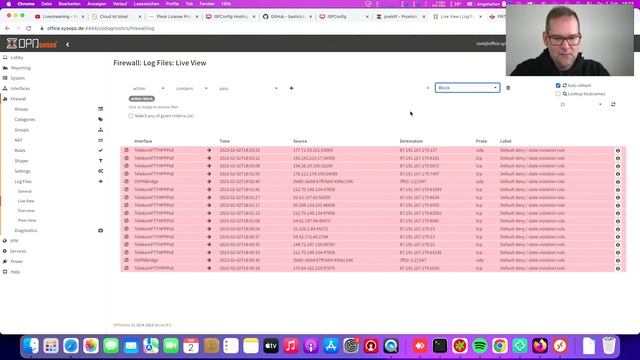The image size is (640, 360).
Task: Click the Time column header
Action: click(224, 141)
